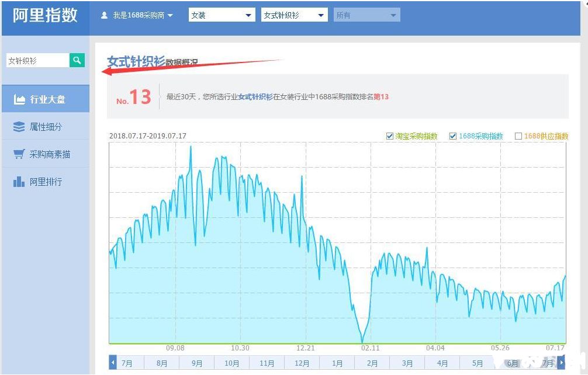
Task: Click the green search magnifier icon
Action: 77,60
